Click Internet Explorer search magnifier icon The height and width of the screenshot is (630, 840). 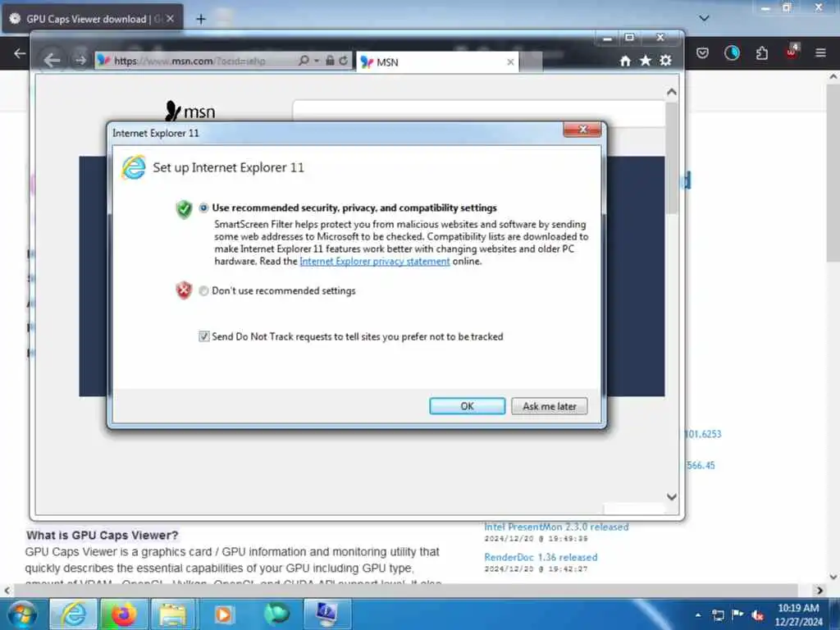pyautogui.click(x=304, y=61)
